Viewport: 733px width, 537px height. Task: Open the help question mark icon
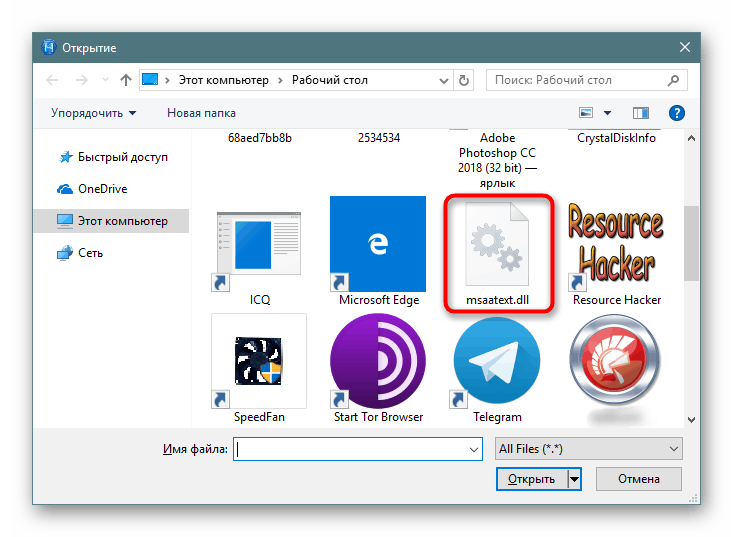click(x=676, y=113)
